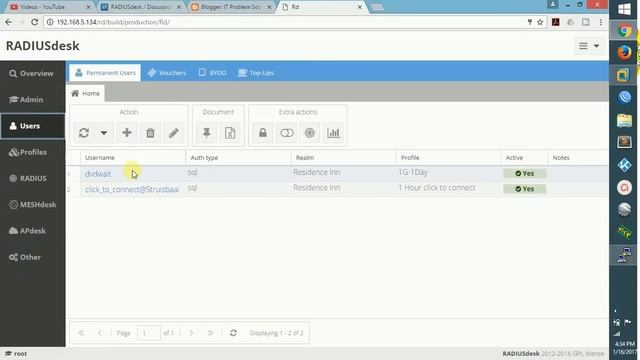The height and width of the screenshot is (360, 640).
Task: Click the 1 Hour click to connect profile cell
Action: pos(437,188)
